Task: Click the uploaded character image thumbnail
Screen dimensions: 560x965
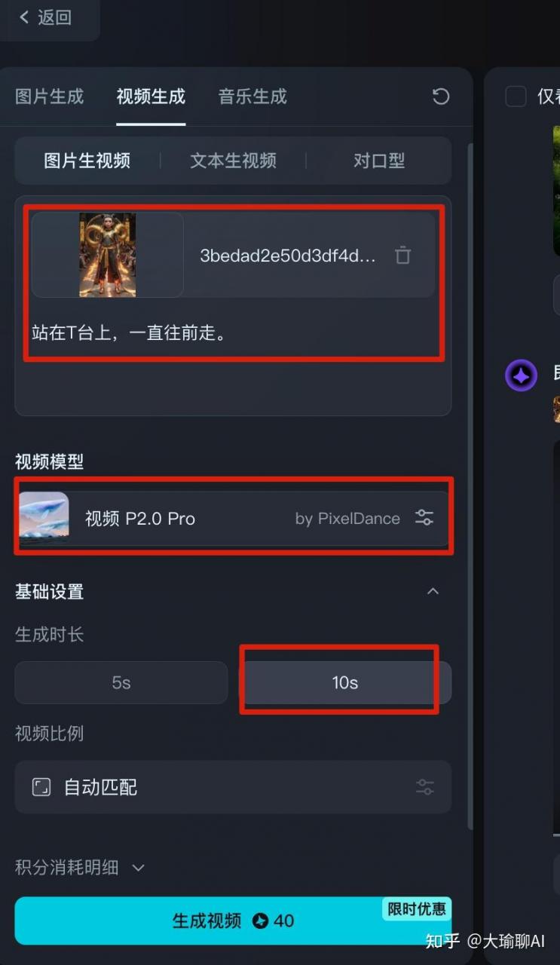Action: (108, 255)
